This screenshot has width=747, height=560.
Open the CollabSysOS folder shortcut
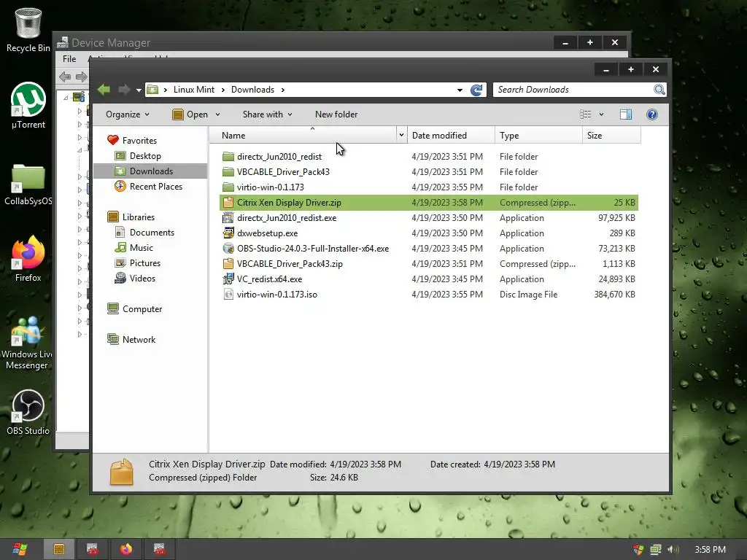click(x=28, y=184)
